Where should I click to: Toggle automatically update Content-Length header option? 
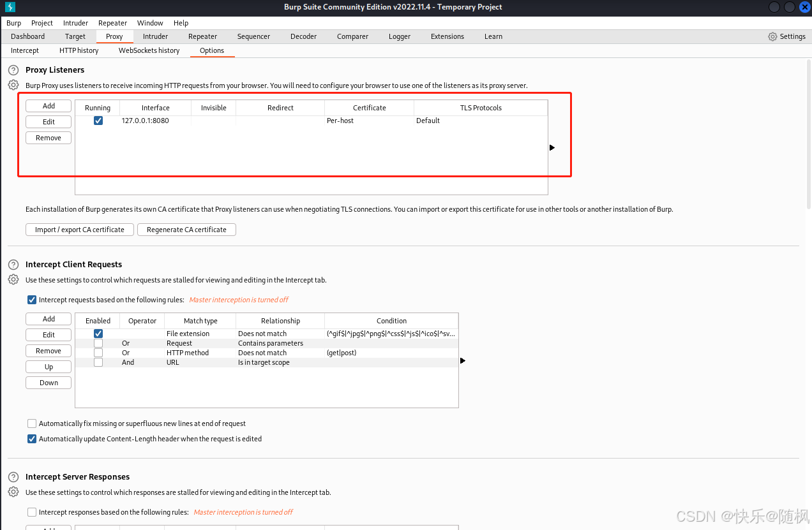pos(32,439)
